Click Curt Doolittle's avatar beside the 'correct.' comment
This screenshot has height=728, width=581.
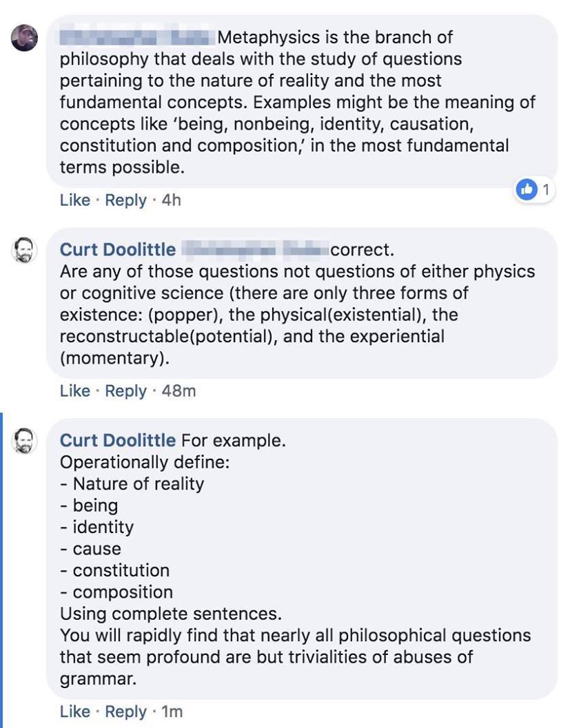click(24, 249)
